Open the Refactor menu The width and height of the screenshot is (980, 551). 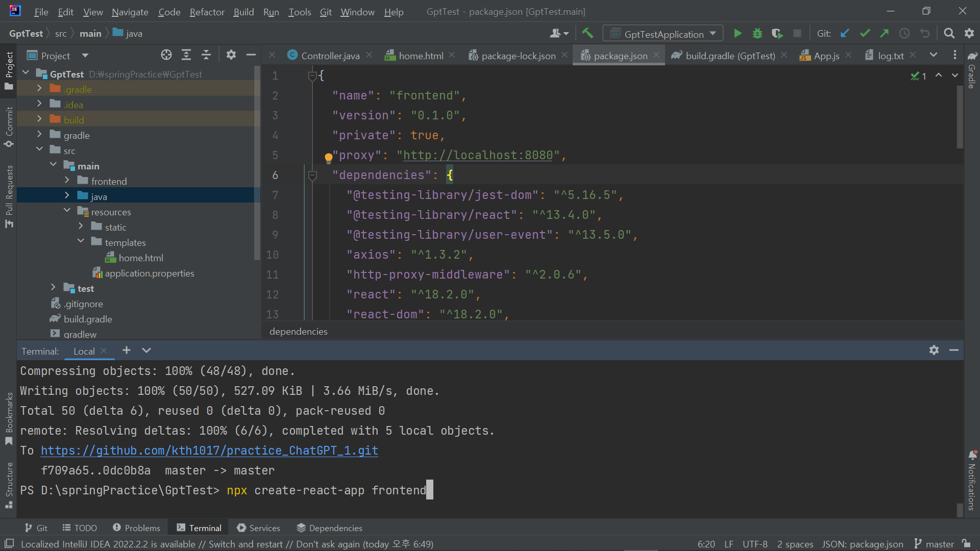click(207, 12)
